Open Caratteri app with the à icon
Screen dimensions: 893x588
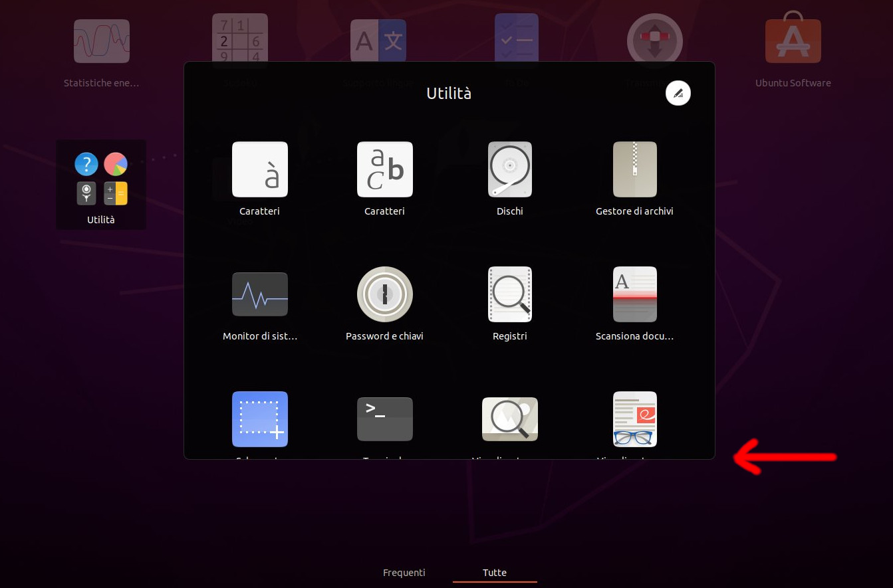260,169
